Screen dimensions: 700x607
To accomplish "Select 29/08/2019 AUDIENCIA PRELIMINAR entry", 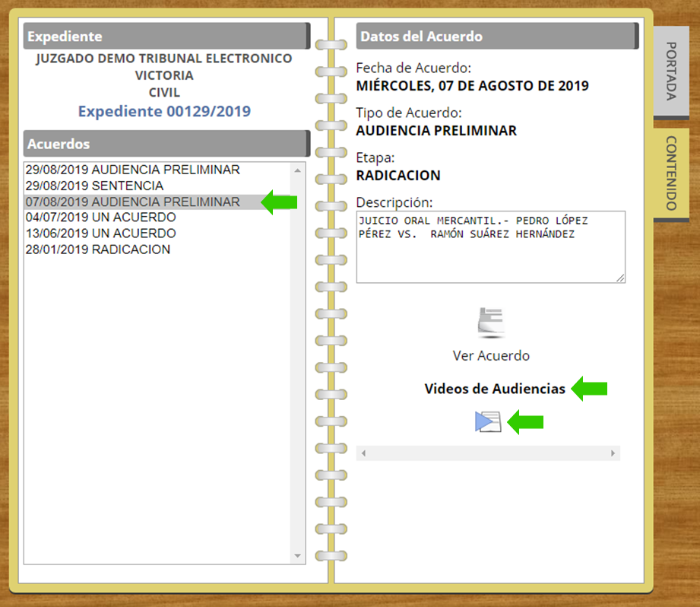I will click(x=157, y=170).
